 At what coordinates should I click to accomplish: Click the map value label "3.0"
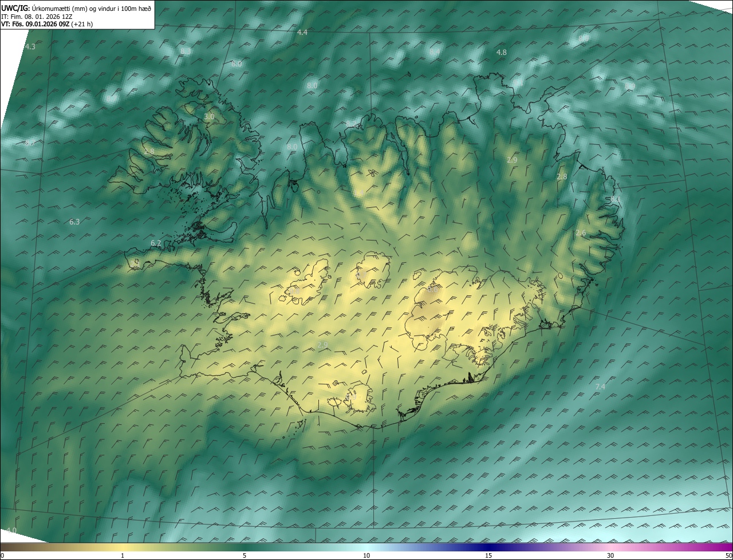(x=209, y=116)
